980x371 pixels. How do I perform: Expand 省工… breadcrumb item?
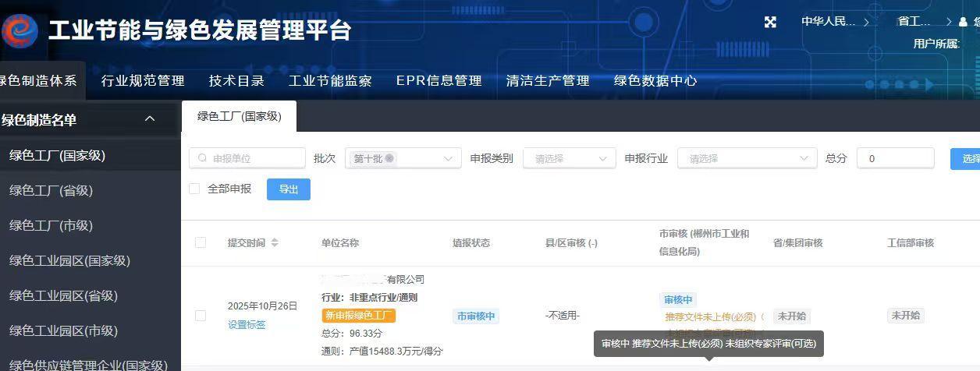pos(914,22)
